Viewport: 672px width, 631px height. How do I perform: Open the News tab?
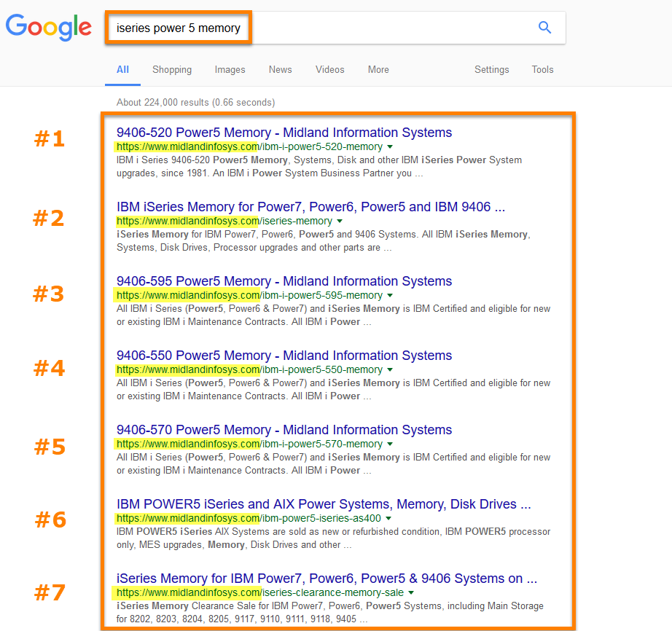pos(280,69)
